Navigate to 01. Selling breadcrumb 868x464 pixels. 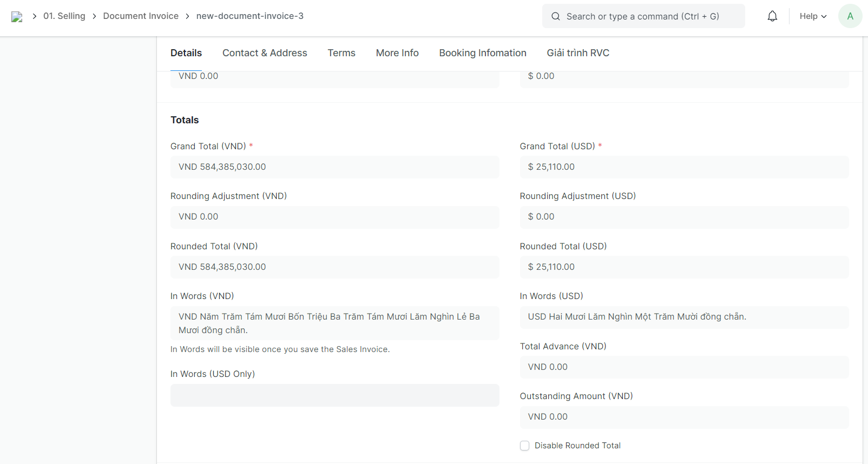[64, 16]
